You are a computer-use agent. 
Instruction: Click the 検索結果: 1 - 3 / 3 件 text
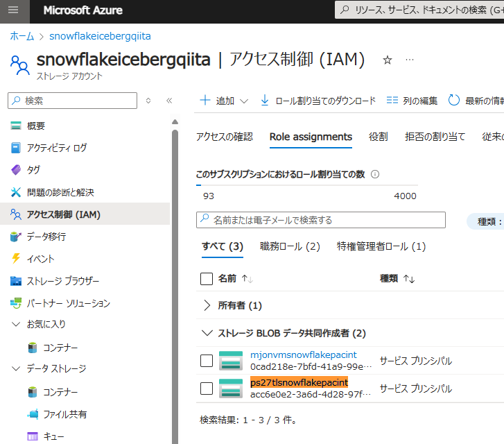pyautogui.click(x=247, y=420)
